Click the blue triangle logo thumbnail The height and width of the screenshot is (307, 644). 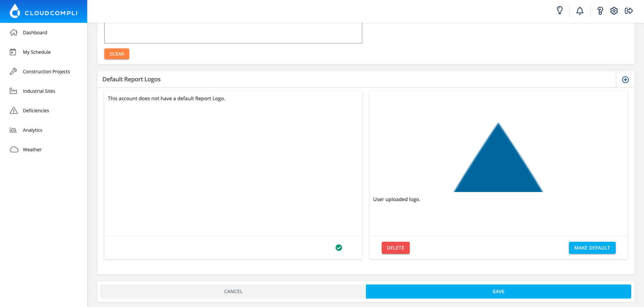(498, 157)
